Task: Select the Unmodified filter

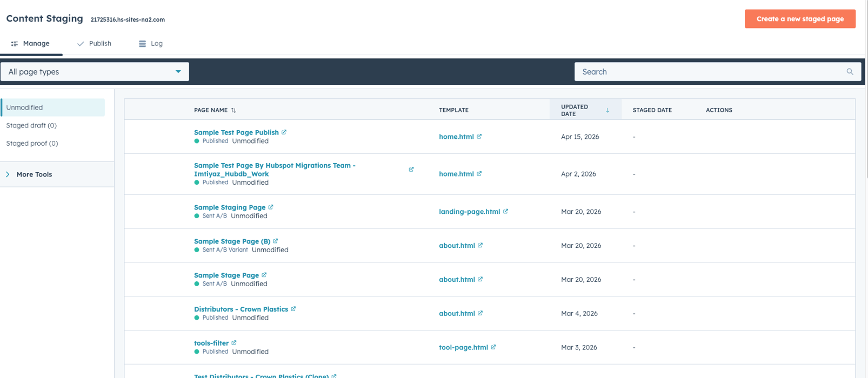Action: click(x=53, y=107)
